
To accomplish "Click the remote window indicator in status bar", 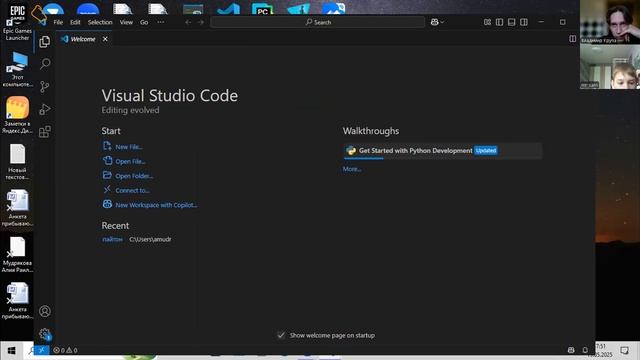I will (41, 350).
